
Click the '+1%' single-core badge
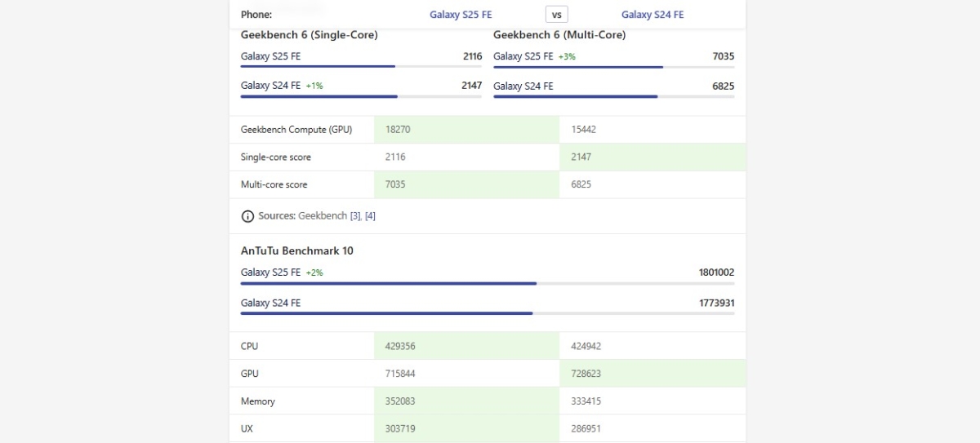coord(314,86)
